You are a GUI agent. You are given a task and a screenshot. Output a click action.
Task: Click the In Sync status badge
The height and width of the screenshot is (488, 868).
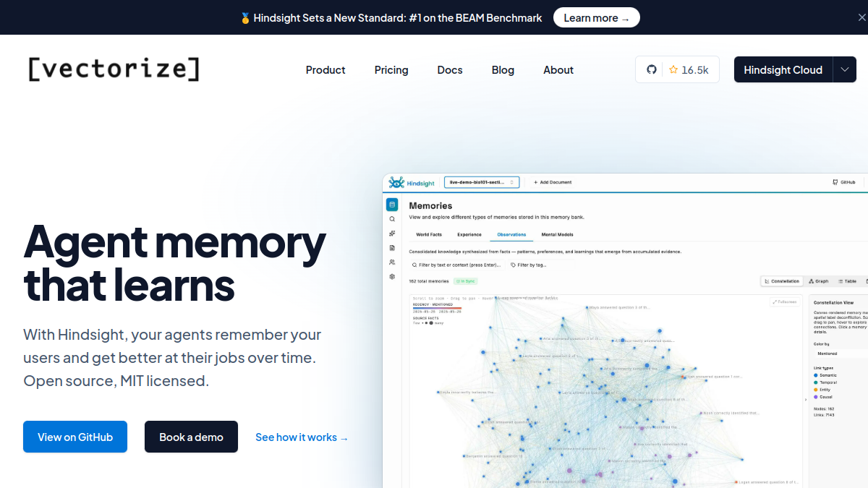coord(466,281)
